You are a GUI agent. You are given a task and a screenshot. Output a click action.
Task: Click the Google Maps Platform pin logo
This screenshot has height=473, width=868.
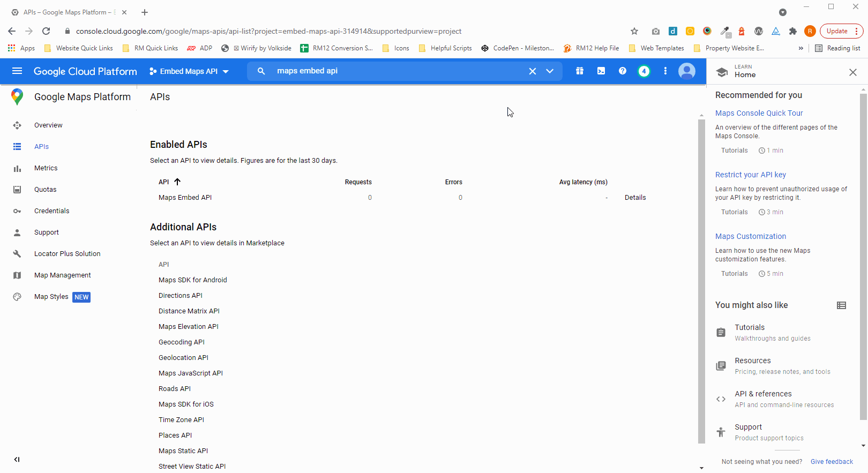point(17,97)
